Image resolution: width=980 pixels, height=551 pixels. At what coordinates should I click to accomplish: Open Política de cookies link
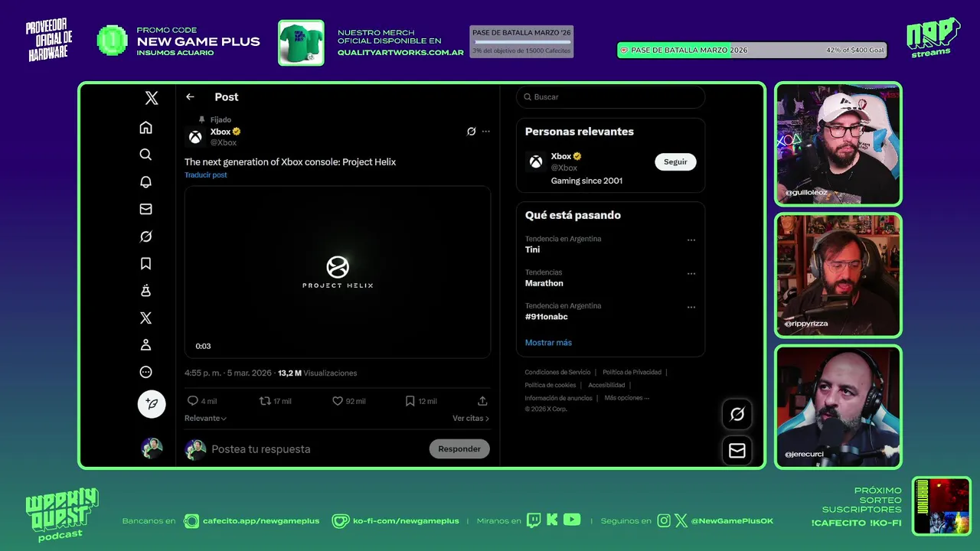pos(550,385)
